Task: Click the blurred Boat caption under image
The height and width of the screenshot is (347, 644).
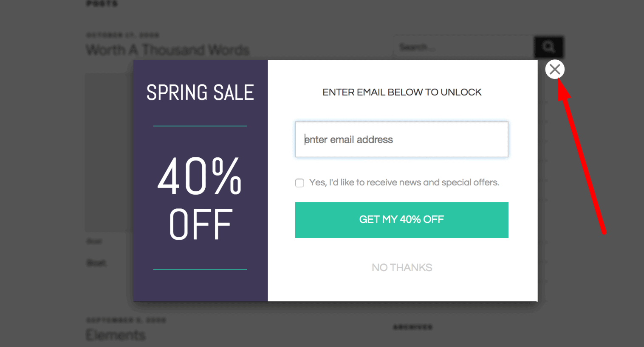Action: tap(96, 263)
